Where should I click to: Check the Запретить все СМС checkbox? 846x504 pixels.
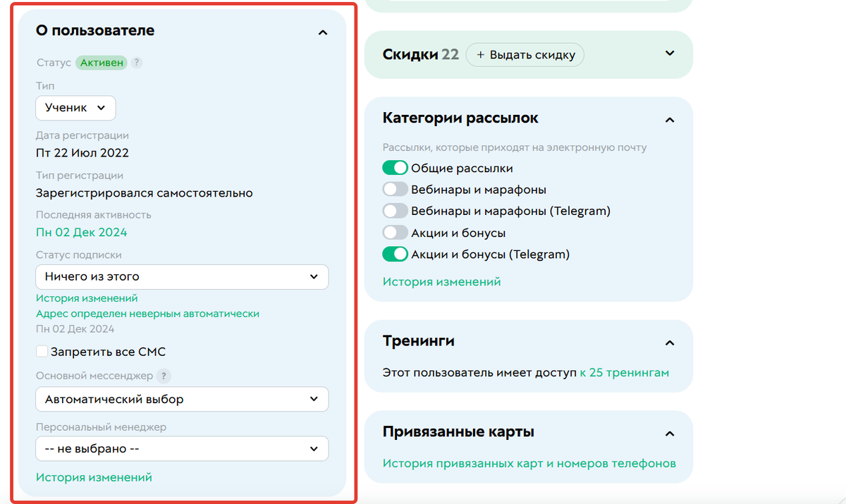[x=42, y=350]
